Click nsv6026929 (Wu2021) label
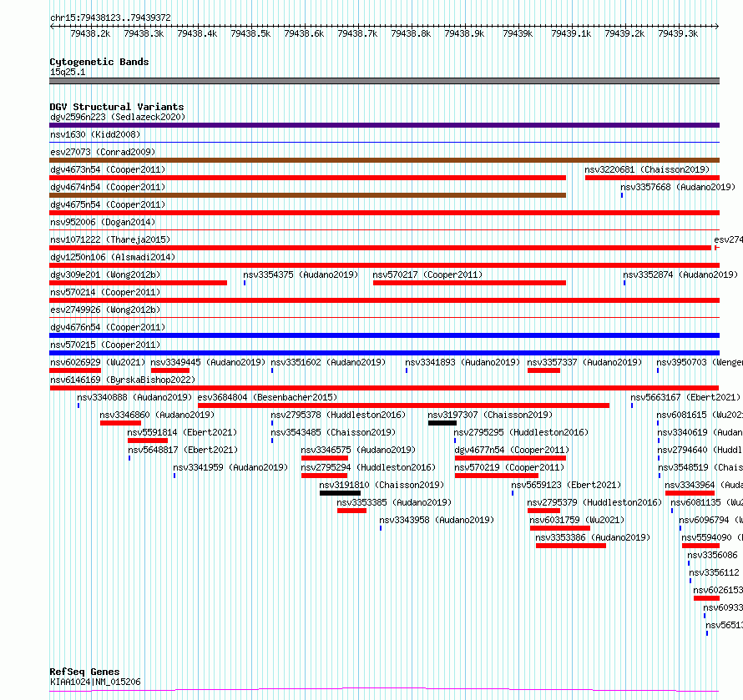 pos(98,362)
